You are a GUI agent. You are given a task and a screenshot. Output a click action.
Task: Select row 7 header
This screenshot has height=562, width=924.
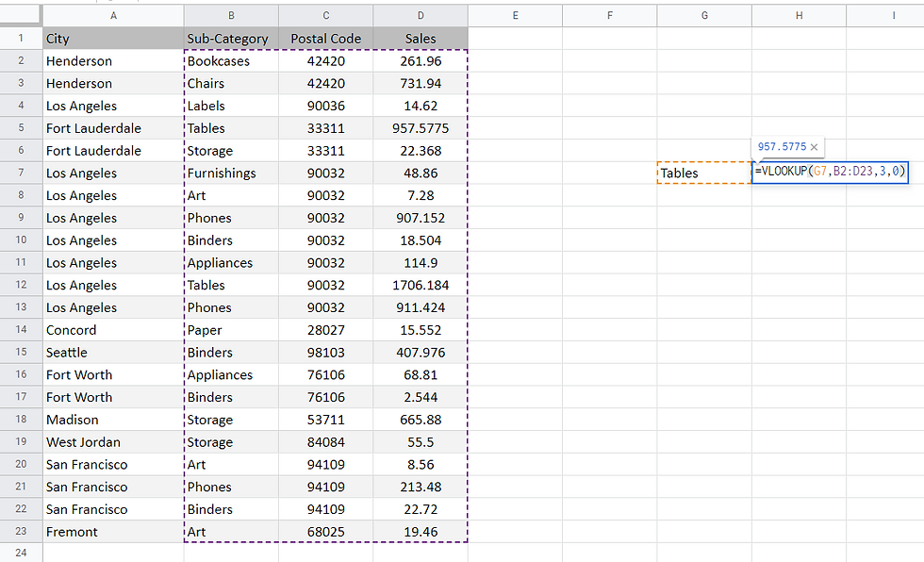(x=21, y=173)
